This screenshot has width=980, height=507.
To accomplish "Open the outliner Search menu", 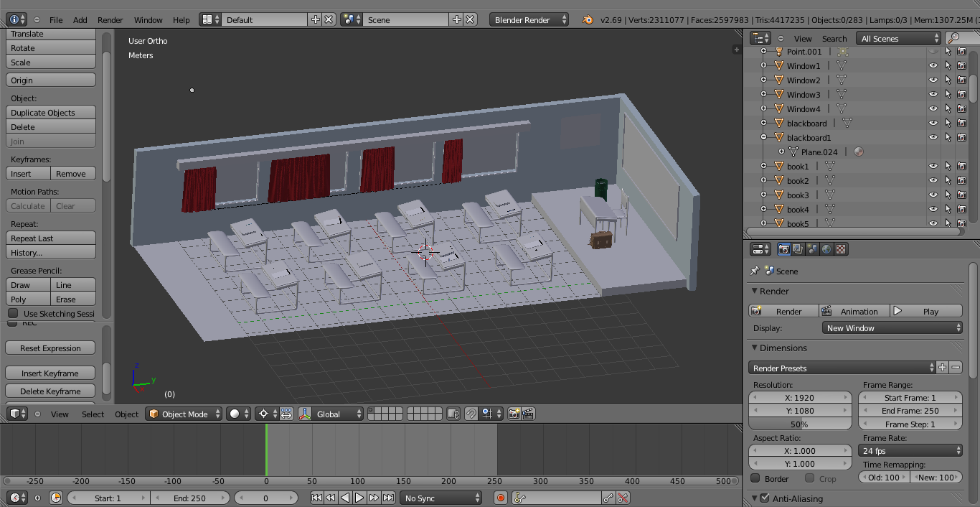I will coord(834,39).
